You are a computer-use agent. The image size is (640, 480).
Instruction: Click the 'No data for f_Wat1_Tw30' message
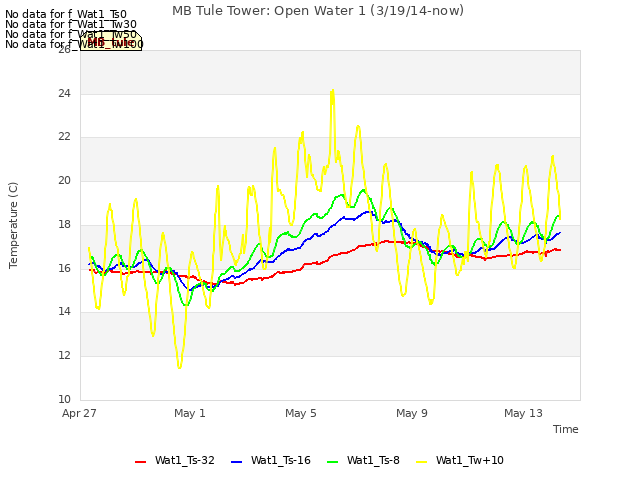pyautogui.click(x=71, y=24)
